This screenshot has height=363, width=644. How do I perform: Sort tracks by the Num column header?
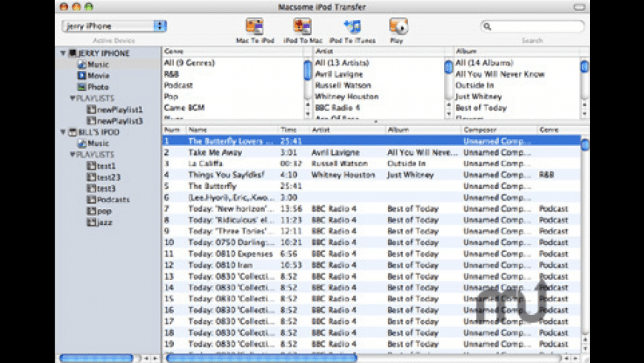tap(174, 130)
